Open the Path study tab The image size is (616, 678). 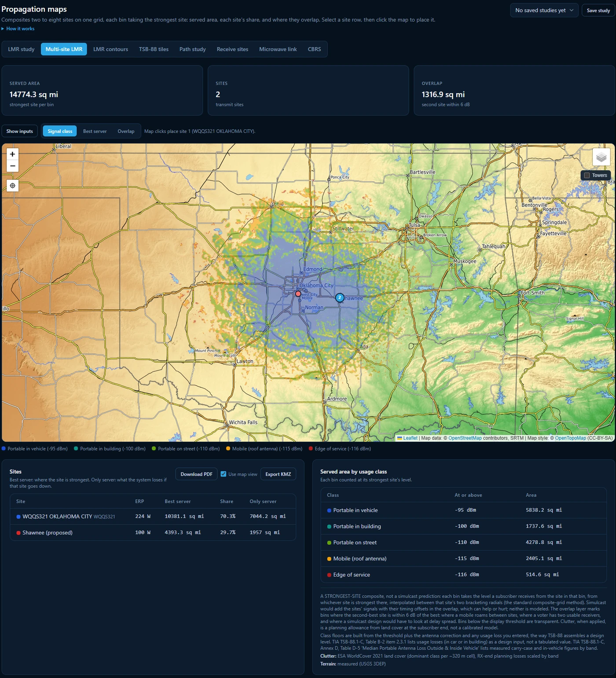pyautogui.click(x=193, y=49)
